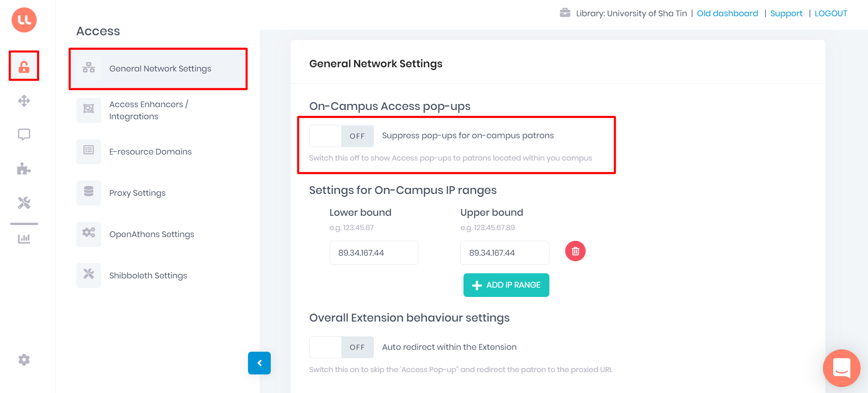This screenshot has height=393, width=868.
Task: Select General Network Settings menu item
Action: click(x=158, y=69)
